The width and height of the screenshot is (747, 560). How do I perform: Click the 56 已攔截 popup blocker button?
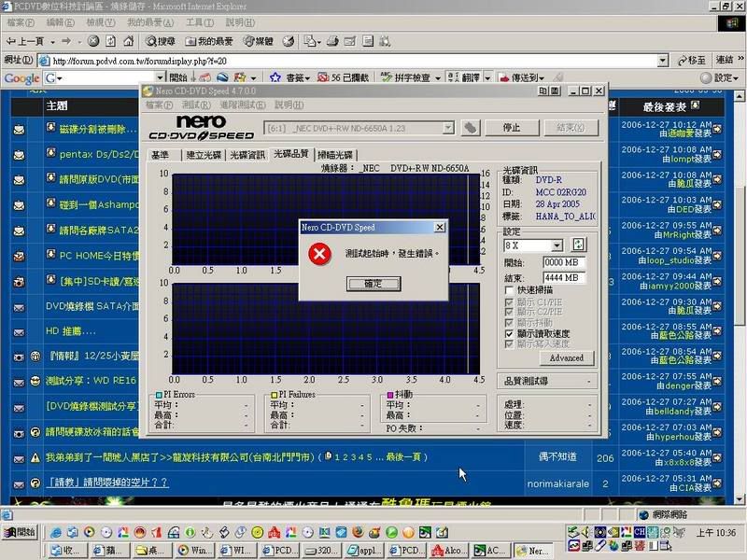pyautogui.click(x=343, y=77)
